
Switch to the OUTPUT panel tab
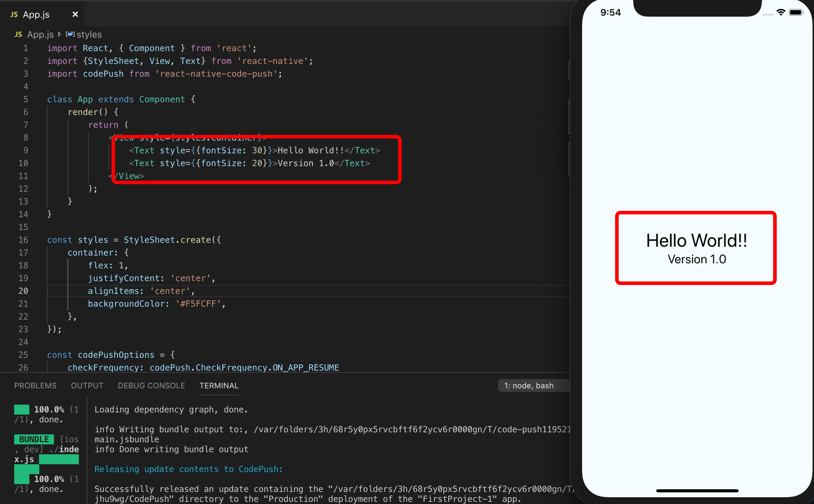[87, 385]
